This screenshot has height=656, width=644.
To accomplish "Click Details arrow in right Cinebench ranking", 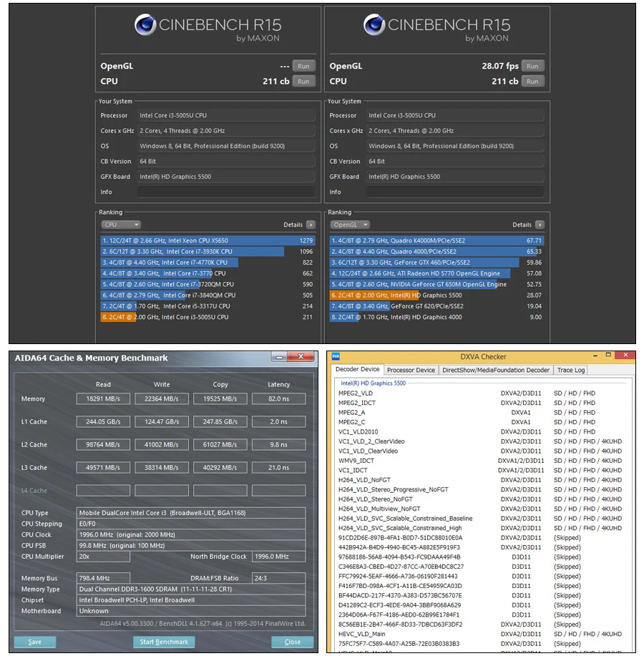I will click(540, 225).
